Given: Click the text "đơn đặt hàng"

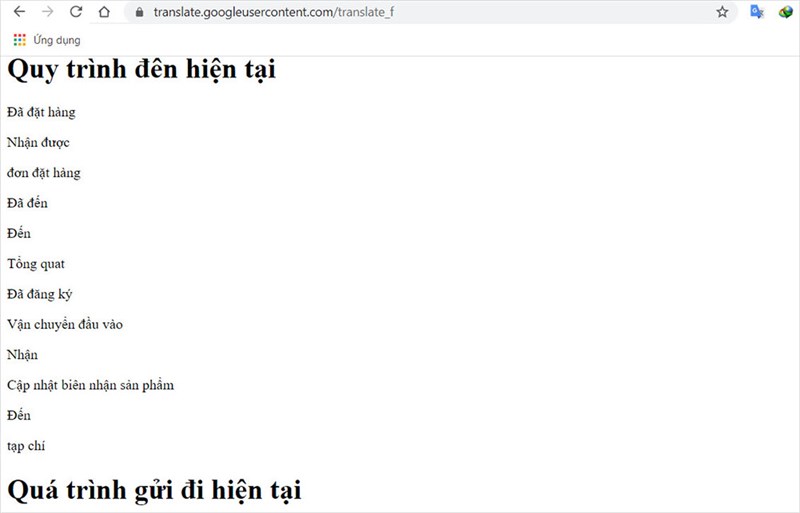Looking at the screenshot, I should [44, 173].
